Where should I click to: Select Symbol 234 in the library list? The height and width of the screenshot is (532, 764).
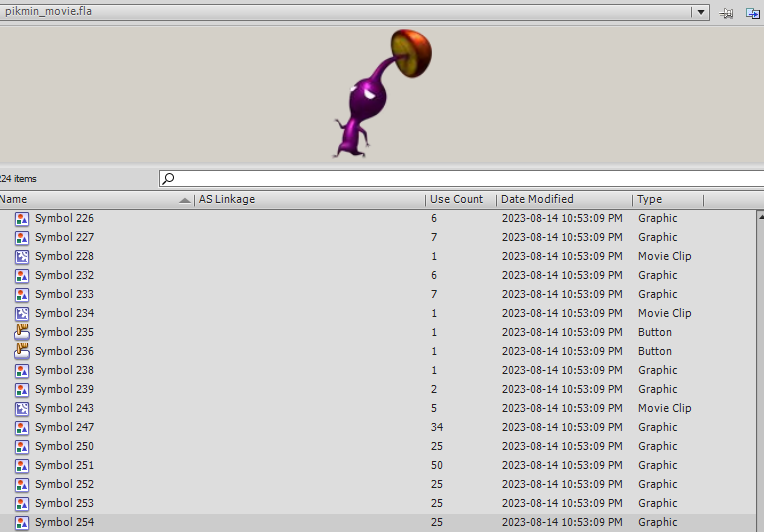point(64,313)
